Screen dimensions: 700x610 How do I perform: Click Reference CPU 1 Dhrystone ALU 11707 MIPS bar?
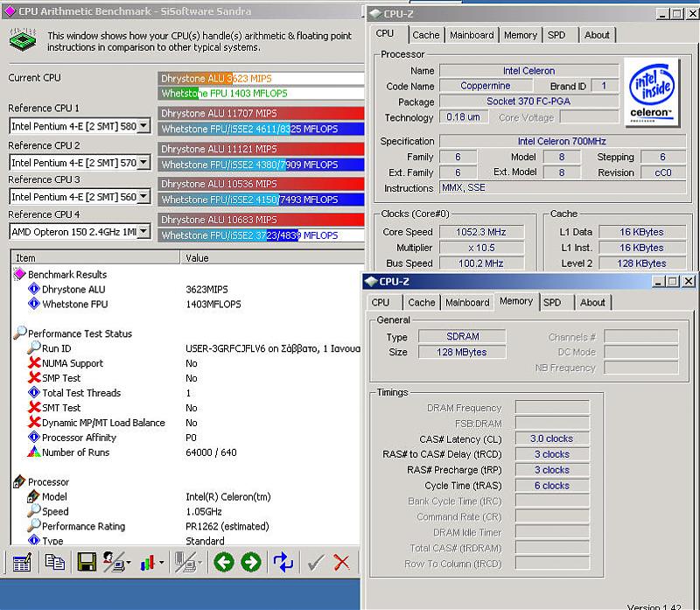tap(261, 113)
